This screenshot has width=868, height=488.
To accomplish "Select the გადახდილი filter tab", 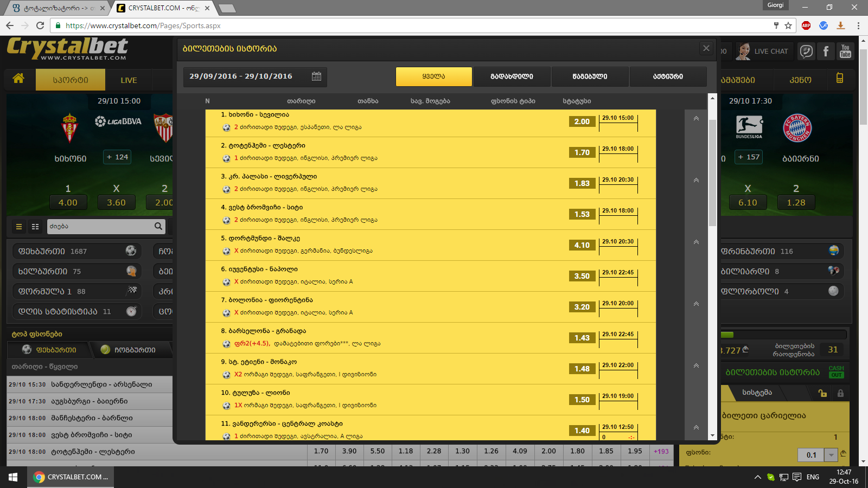I will (512, 76).
